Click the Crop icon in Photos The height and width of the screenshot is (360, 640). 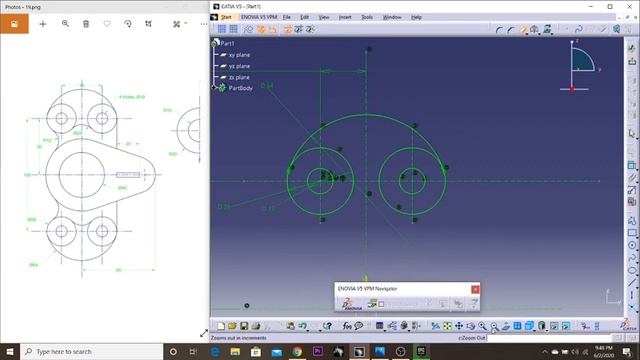coord(148,24)
